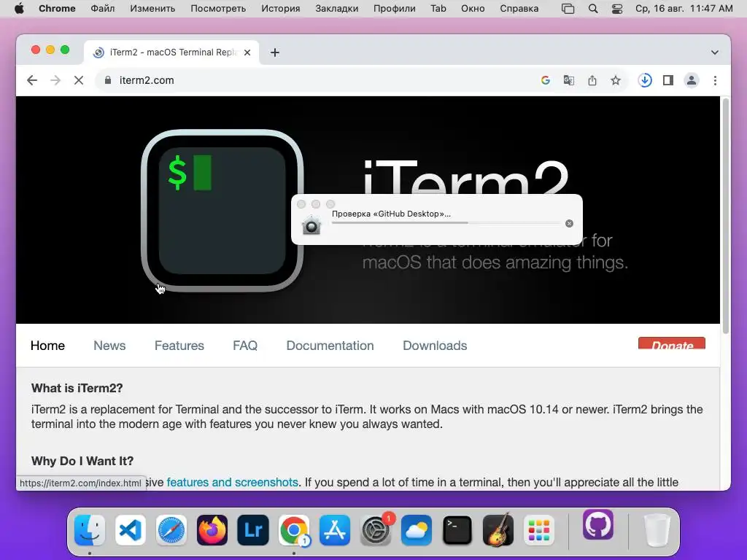Open Finder from the Dock
The width and height of the screenshot is (747, 560).
90,530
